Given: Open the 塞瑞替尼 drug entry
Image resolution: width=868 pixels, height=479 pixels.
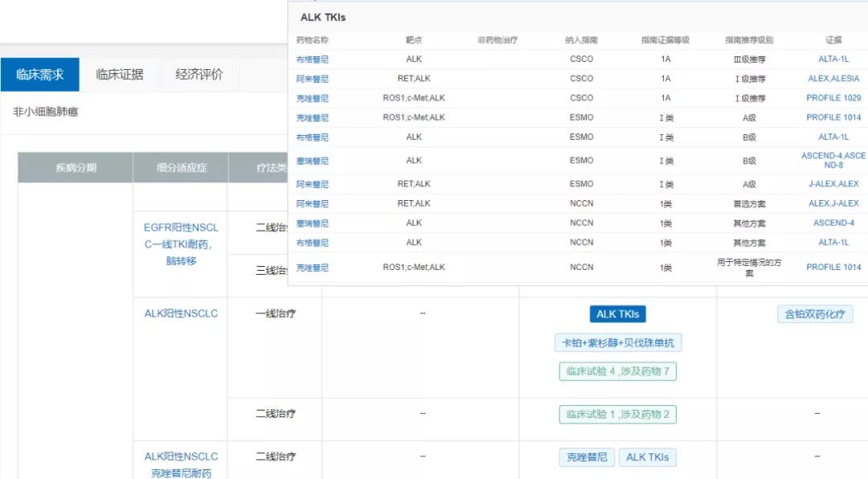Looking at the screenshot, I should click(x=313, y=159).
